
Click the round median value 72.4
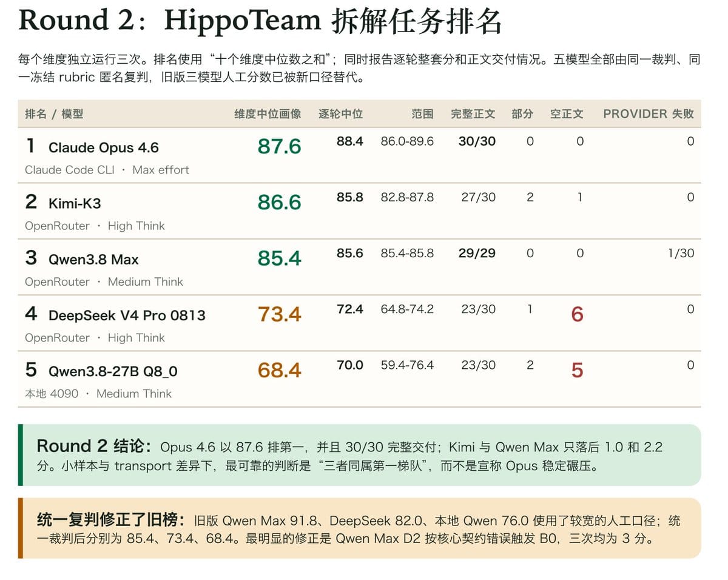(x=350, y=309)
